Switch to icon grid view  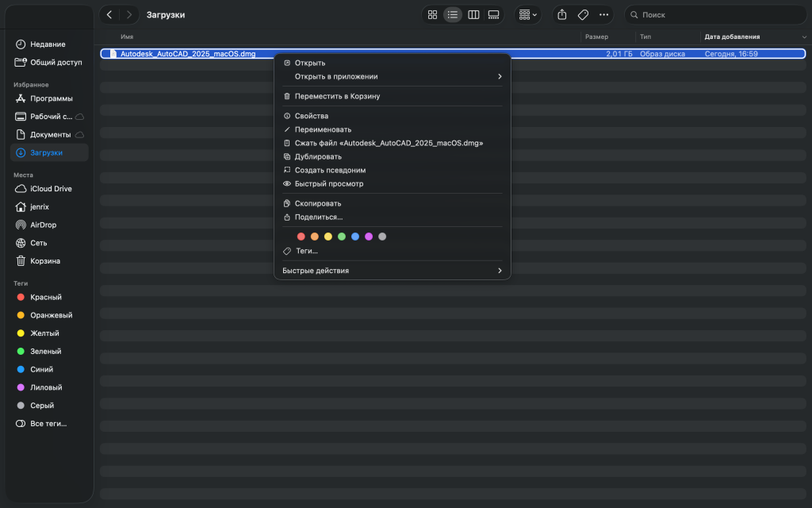[x=432, y=14]
